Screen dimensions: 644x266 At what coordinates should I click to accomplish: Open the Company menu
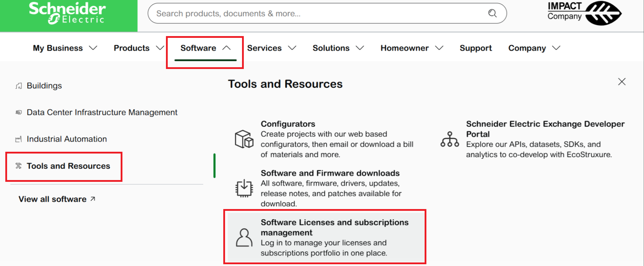pyautogui.click(x=527, y=48)
